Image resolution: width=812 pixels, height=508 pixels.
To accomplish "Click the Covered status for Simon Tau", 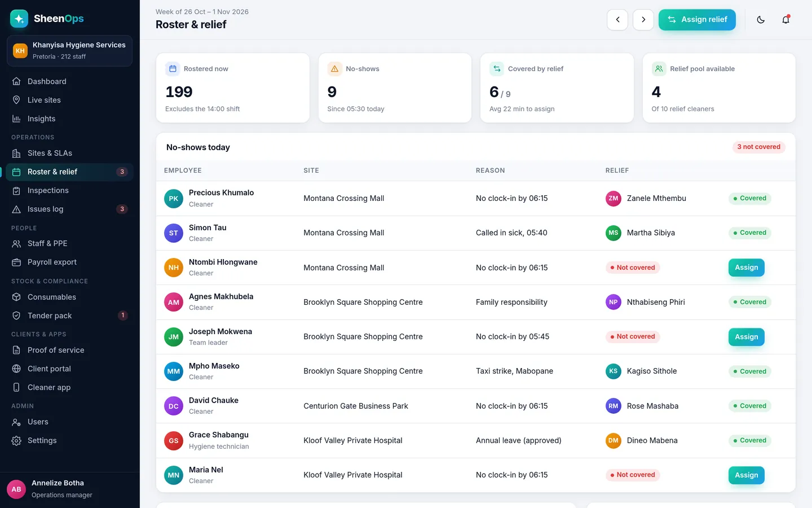I will (749, 233).
